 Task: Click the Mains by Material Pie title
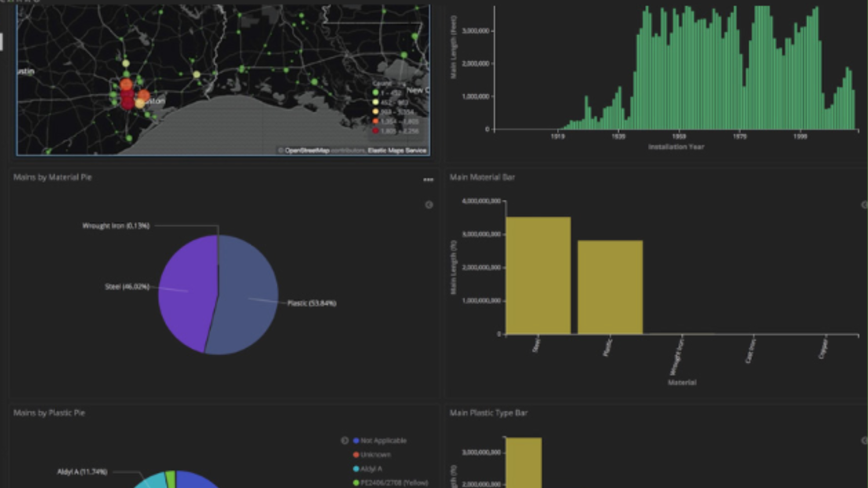(52, 177)
